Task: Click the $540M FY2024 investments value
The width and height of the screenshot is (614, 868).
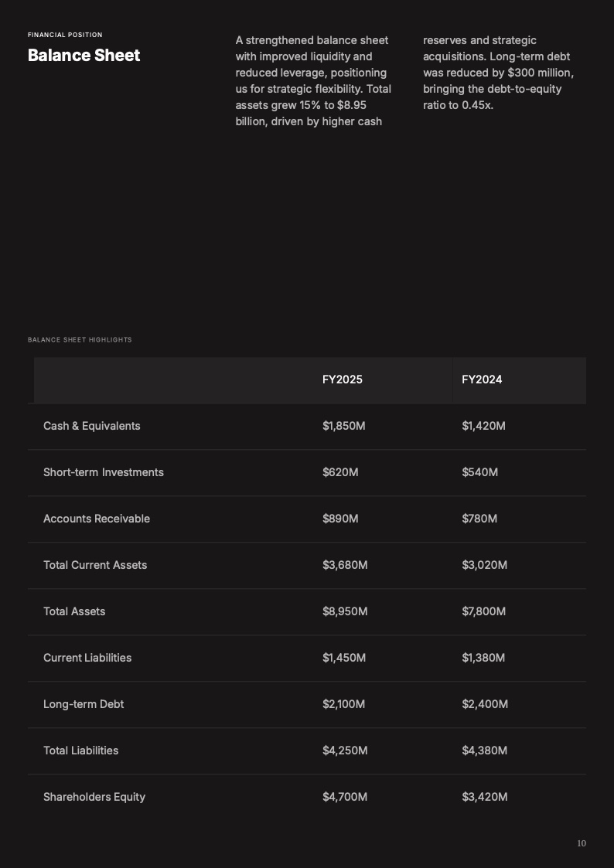Action: [x=479, y=472]
